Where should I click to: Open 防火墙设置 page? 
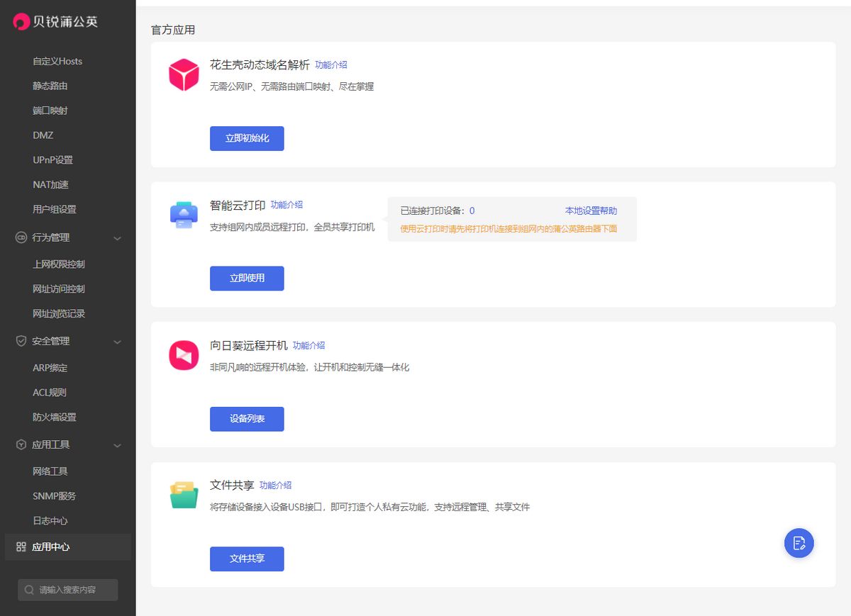click(54, 417)
